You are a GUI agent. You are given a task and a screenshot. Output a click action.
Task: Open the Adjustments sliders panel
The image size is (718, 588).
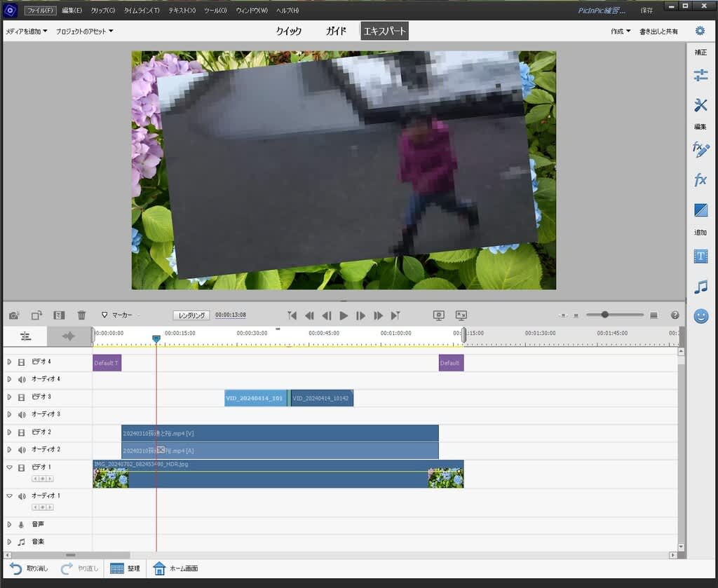click(700, 76)
